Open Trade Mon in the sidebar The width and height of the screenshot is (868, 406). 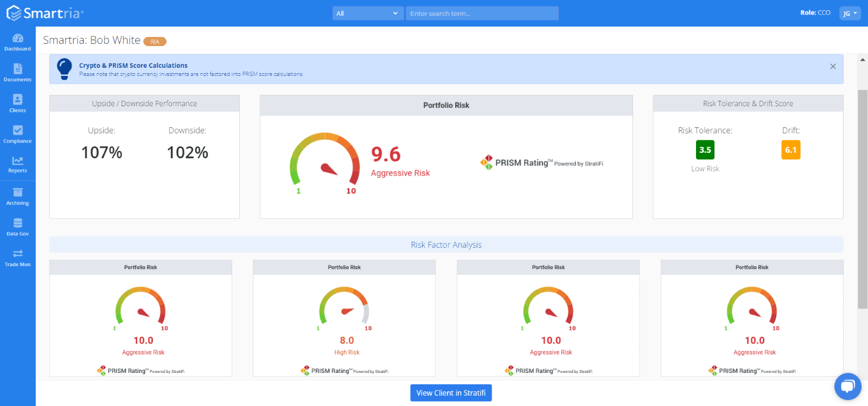17,258
